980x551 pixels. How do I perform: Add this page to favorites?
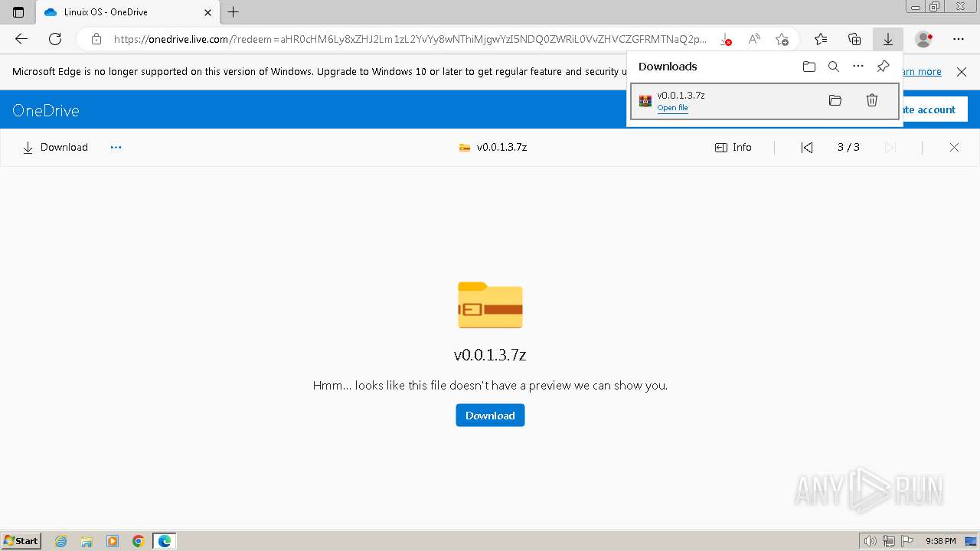tap(782, 39)
